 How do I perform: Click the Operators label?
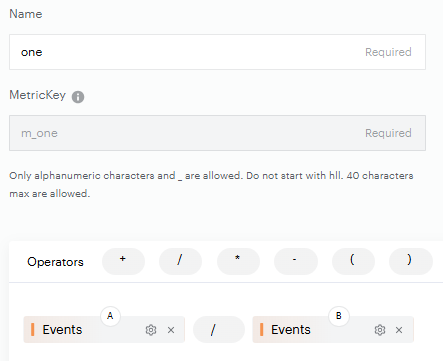[55, 262]
